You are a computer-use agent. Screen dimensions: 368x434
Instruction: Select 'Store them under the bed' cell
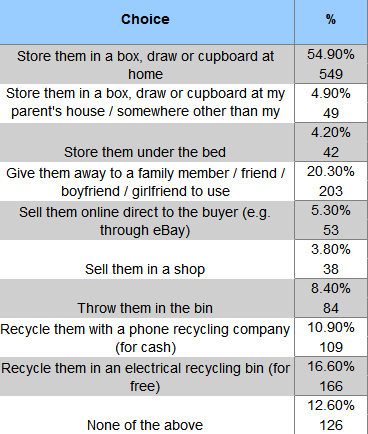pos(147,142)
